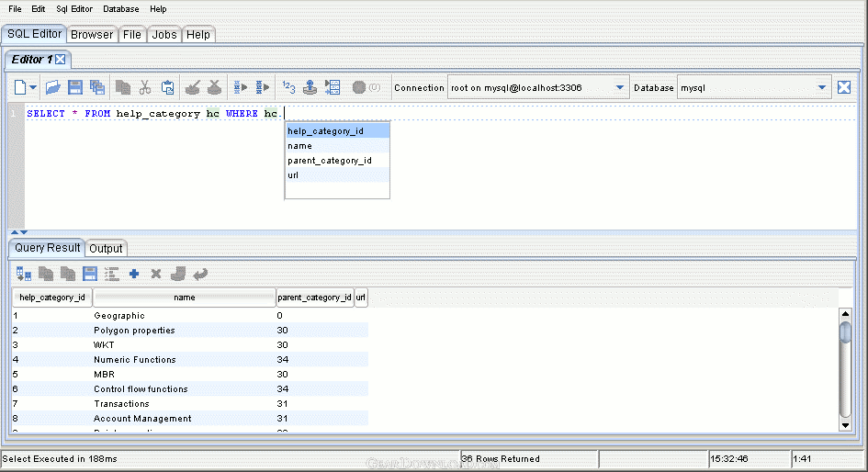This screenshot has height=472, width=868.
Task: Choose parent_category_id from the autocomplete list
Action: point(337,161)
